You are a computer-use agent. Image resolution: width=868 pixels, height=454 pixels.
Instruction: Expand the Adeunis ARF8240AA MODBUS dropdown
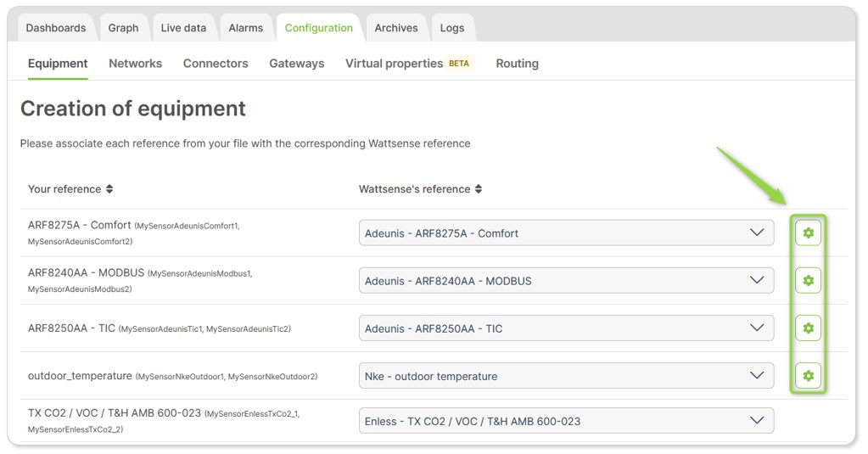[x=566, y=281]
